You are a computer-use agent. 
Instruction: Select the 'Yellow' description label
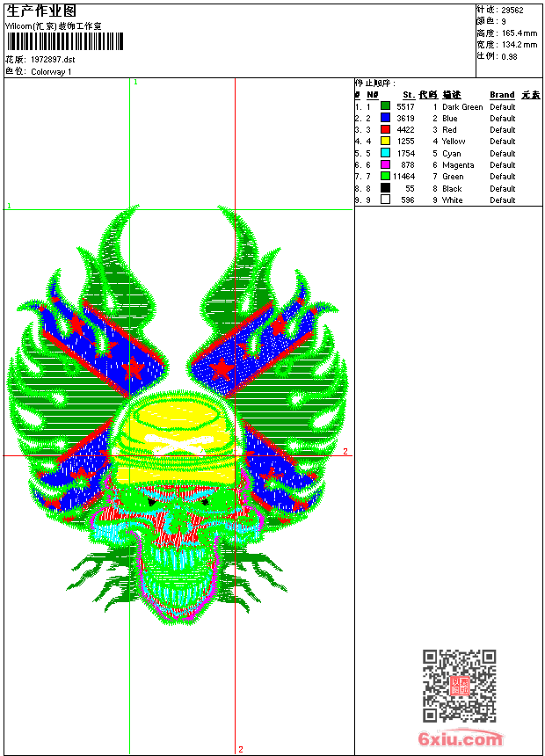[454, 142]
